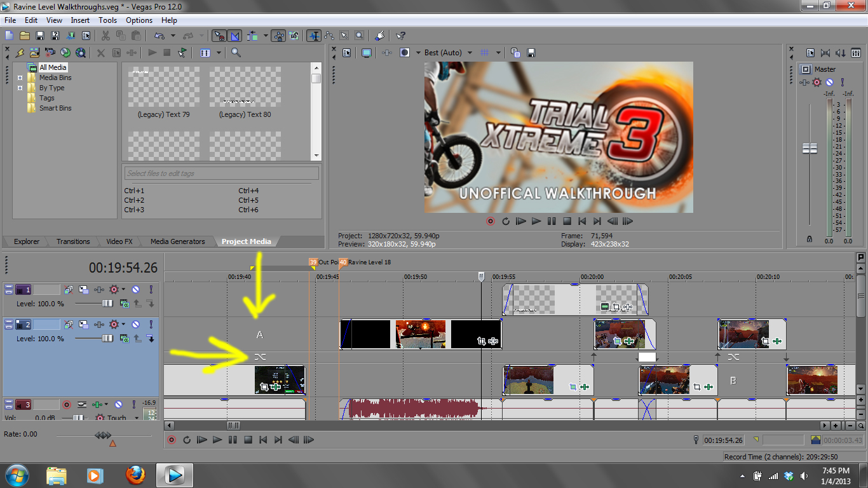
Task: Open Undo history dropdown arrow
Action: click(x=172, y=36)
